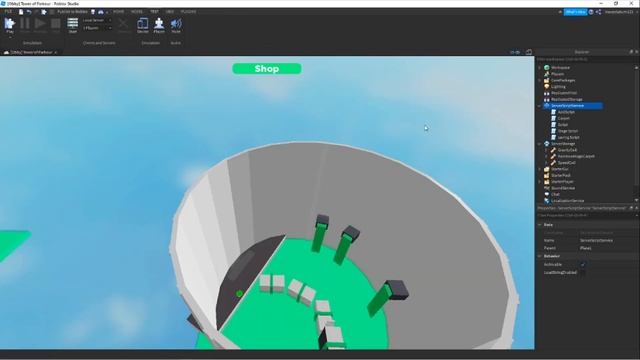This screenshot has width=640, height=360.
Task: Select StarterPack in the Explorer
Action: tap(561, 176)
